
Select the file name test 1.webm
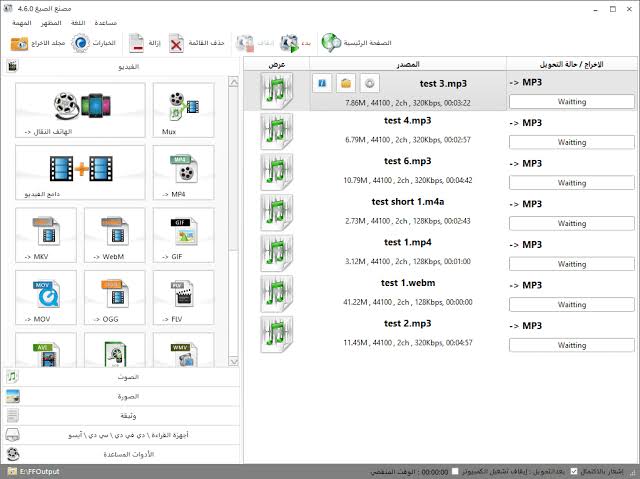tap(408, 283)
